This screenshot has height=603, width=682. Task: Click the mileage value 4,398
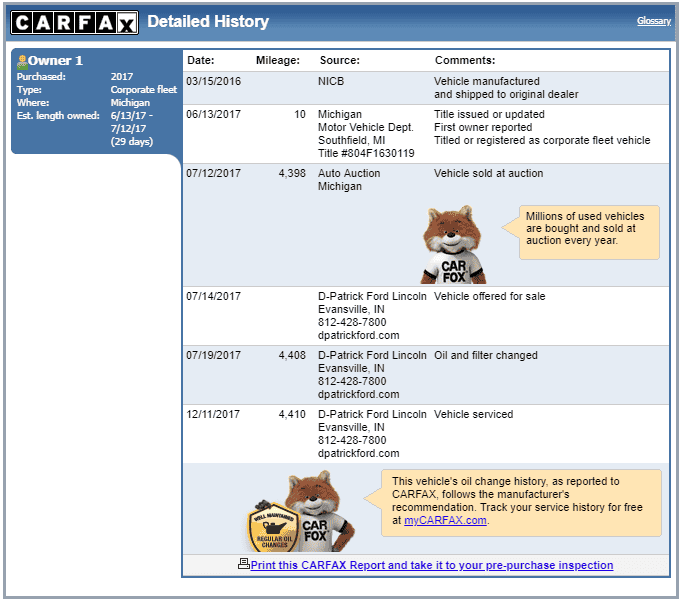[292, 173]
